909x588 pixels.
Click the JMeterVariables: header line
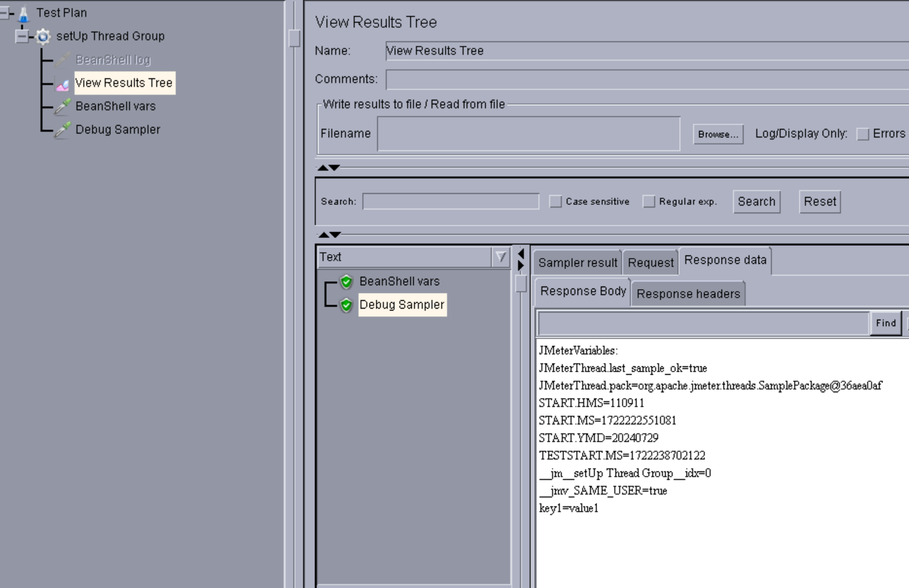[x=578, y=351]
